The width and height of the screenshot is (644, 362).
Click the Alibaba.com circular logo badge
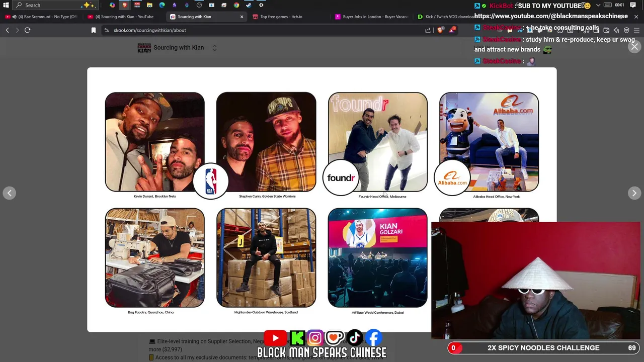point(452,178)
